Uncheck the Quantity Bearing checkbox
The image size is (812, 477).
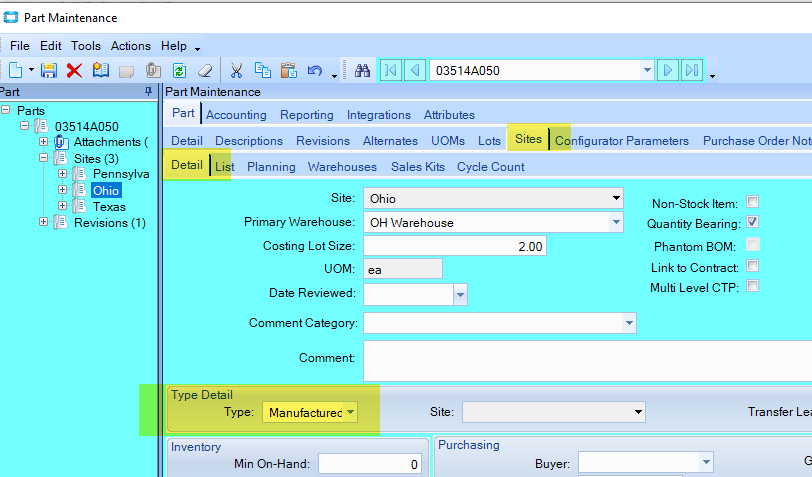pyautogui.click(x=752, y=222)
